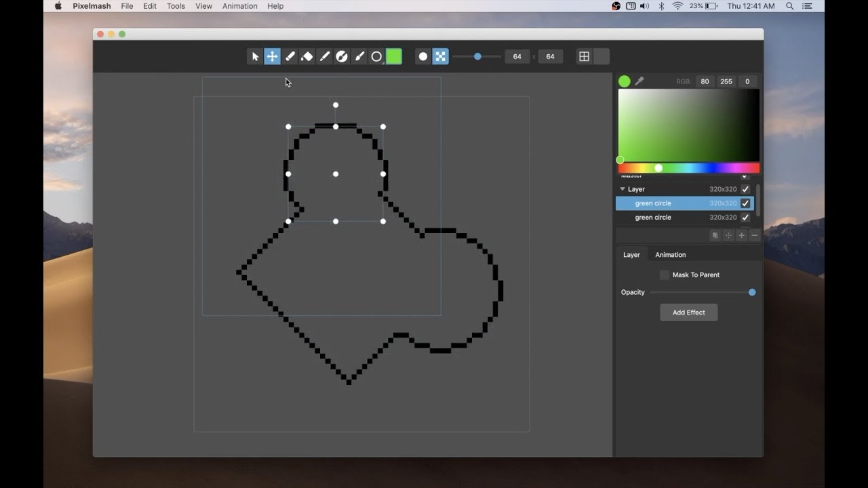This screenshot has width=868, height=488.
Task: Click the blank square beside the grid icon
Action: tap(601, 57)
